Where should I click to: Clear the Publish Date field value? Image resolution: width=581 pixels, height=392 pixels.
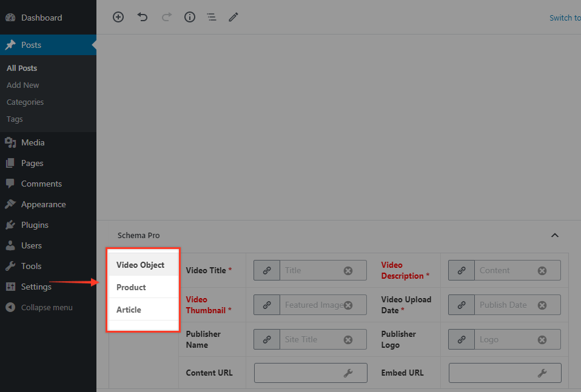pos(542,305)
